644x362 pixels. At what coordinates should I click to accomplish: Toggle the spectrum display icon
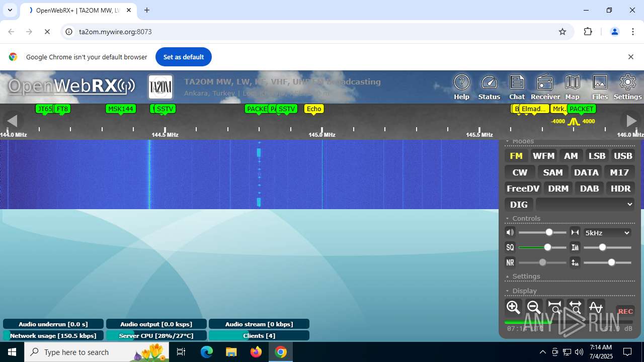tap(596, 307)
